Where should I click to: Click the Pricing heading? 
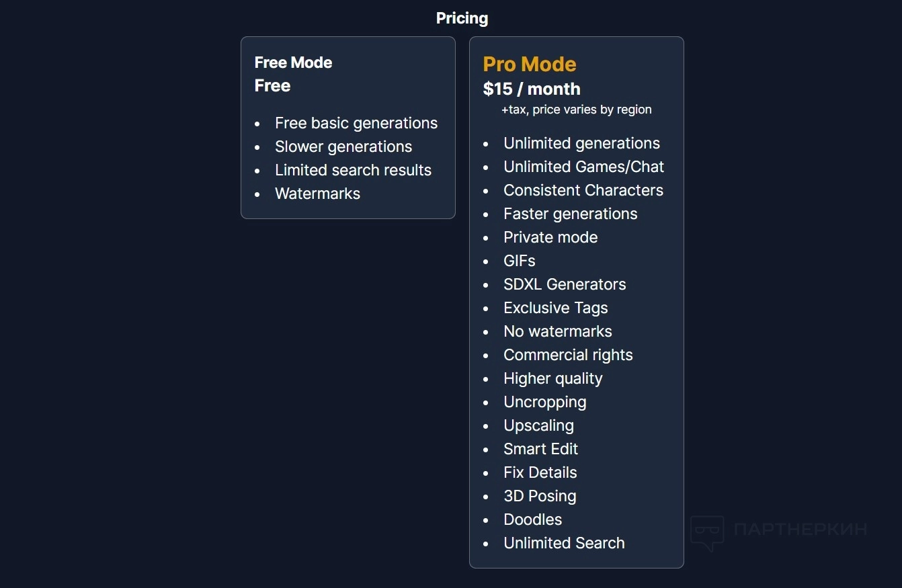pyautogui.click(x=462, y=18)
